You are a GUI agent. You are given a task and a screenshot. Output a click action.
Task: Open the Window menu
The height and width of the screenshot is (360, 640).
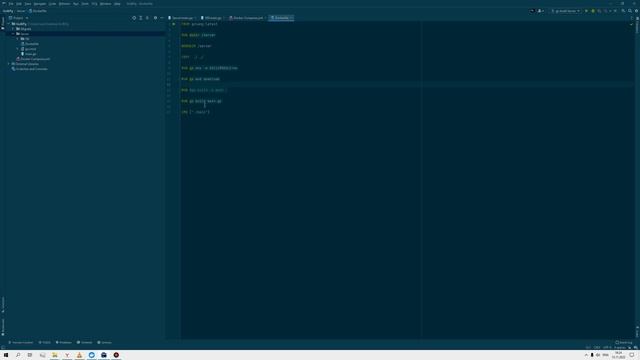105,4
